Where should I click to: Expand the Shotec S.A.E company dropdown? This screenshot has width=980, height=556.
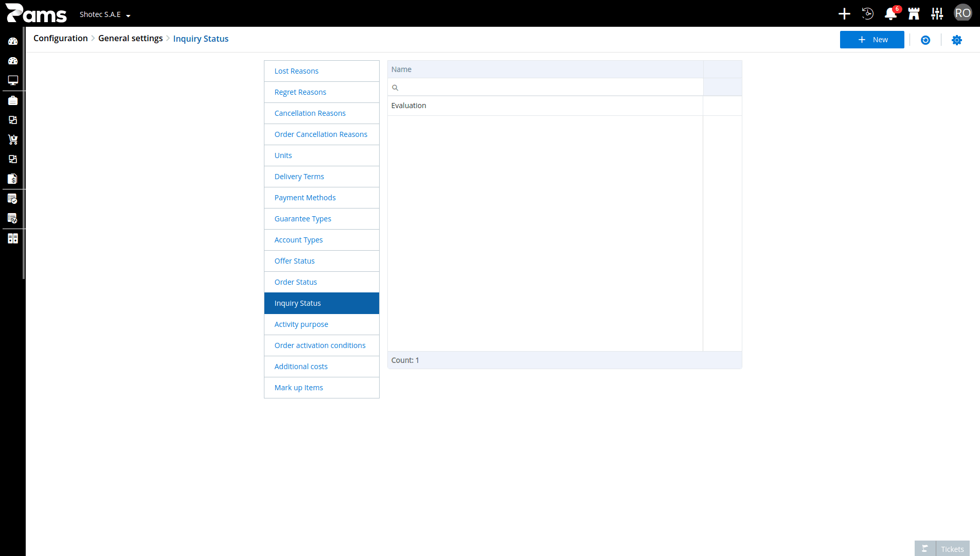[105, 14]
